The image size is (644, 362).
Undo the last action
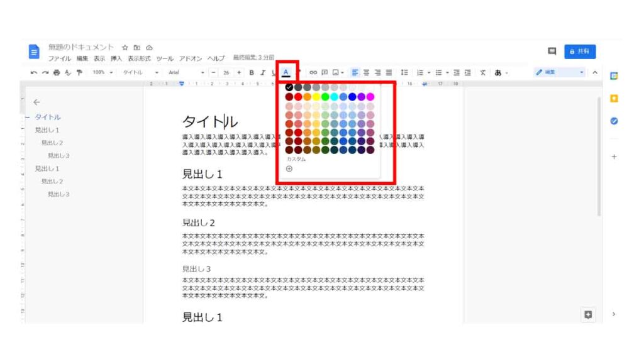click(34, 73)
